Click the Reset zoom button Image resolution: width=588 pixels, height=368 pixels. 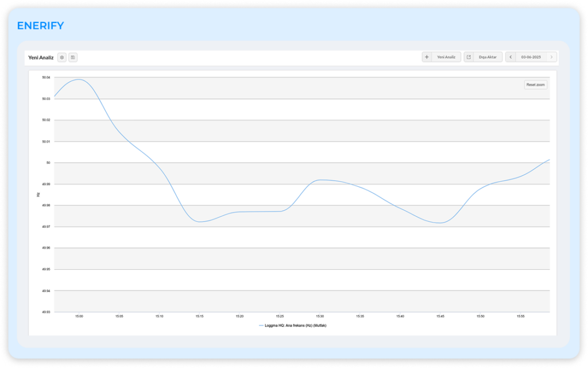tap(535, 85)
